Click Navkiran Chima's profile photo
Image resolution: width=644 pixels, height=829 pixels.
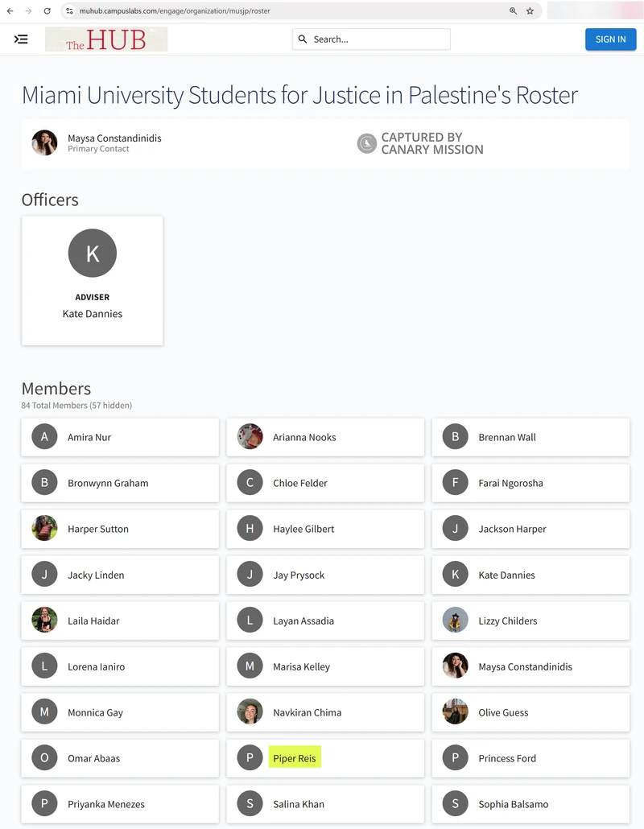point(250,712)
